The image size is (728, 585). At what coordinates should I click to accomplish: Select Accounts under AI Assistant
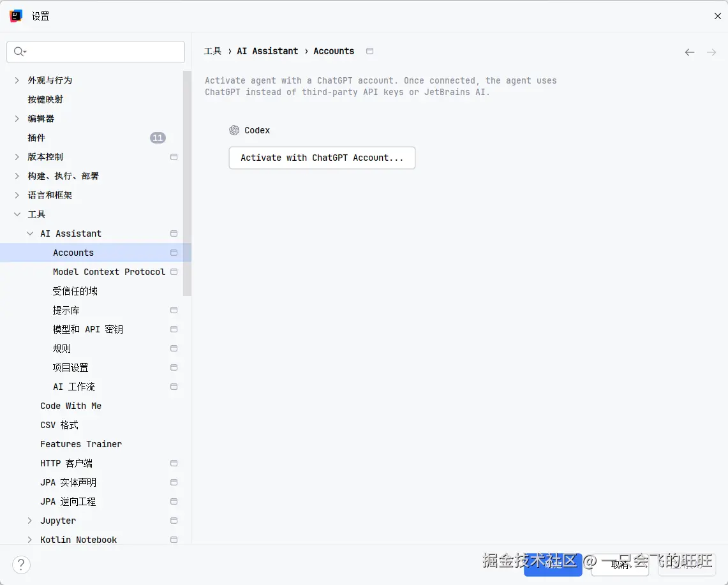pos(73,253)
